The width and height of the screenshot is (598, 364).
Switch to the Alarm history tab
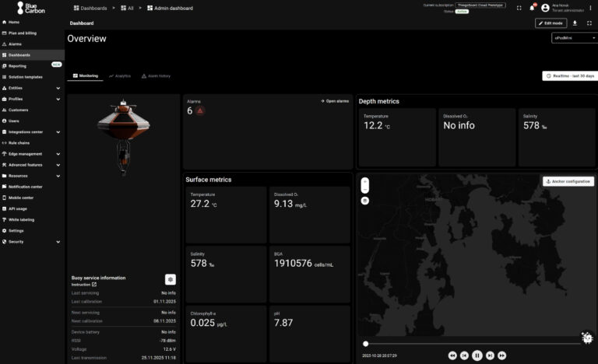click(x=156, y=76)
